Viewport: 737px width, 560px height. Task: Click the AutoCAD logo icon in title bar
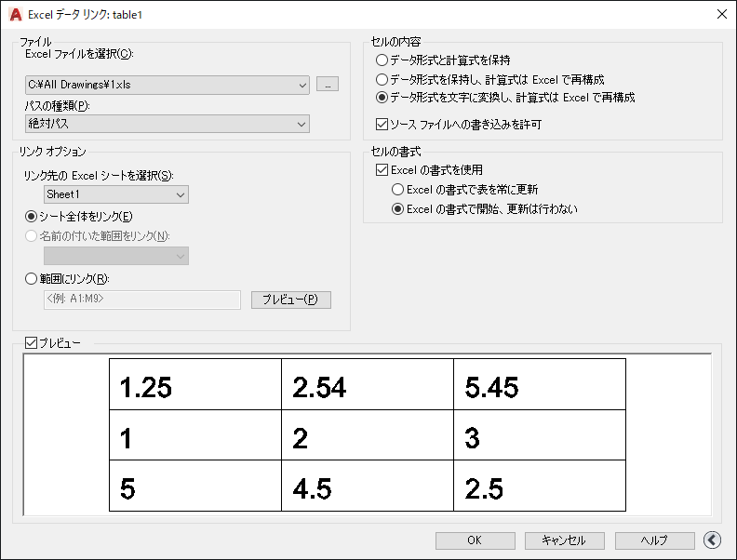point(16,15)
